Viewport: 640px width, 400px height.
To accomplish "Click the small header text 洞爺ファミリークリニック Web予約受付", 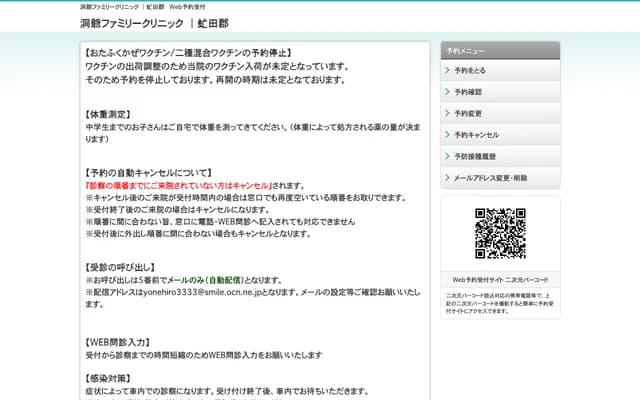I will point(143,6).
